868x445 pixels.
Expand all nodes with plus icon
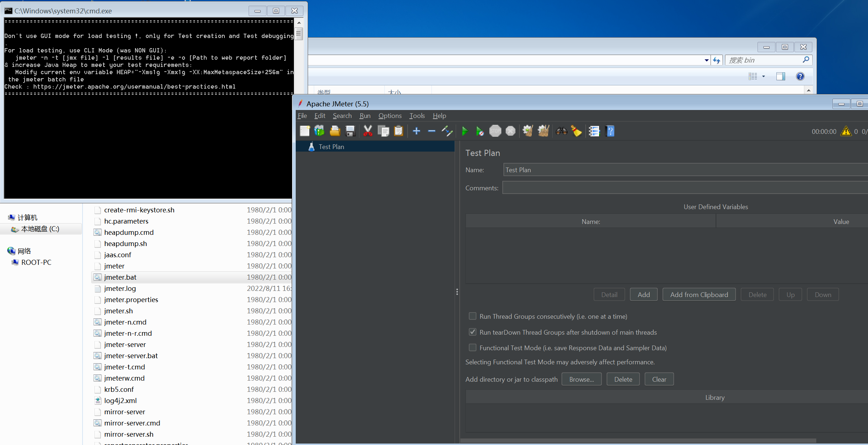pyautogui.click(x=417, y=131)
